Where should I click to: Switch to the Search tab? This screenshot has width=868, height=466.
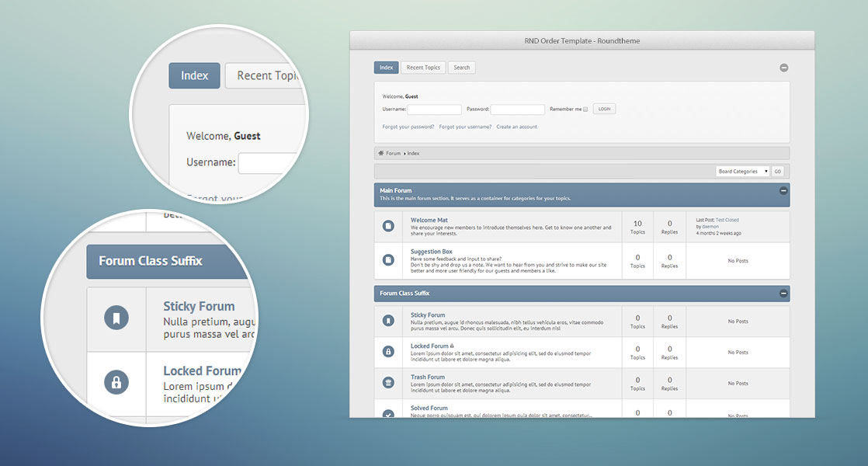tap(462, 68)
